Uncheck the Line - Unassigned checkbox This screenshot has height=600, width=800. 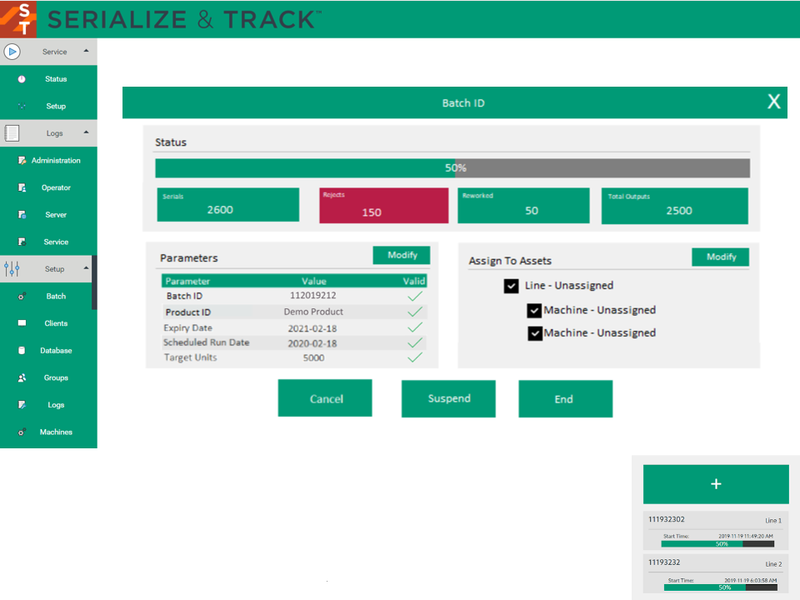pos(511,286)
